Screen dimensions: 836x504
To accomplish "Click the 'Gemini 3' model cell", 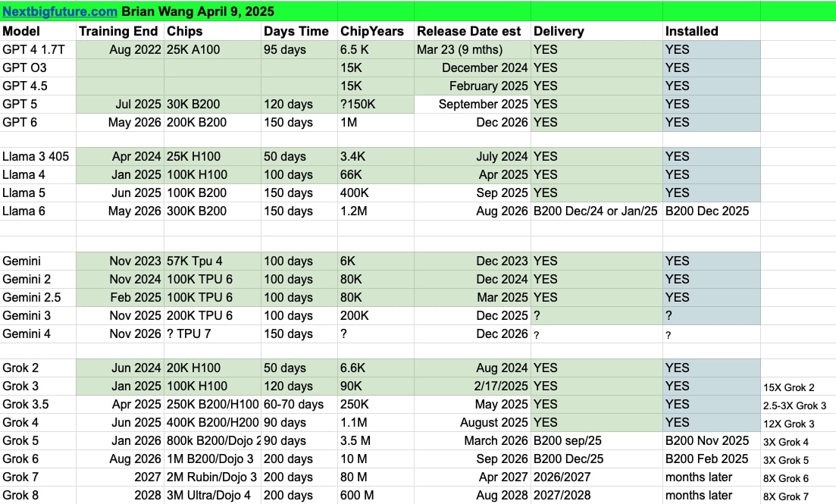I will [x=39, y=315].
